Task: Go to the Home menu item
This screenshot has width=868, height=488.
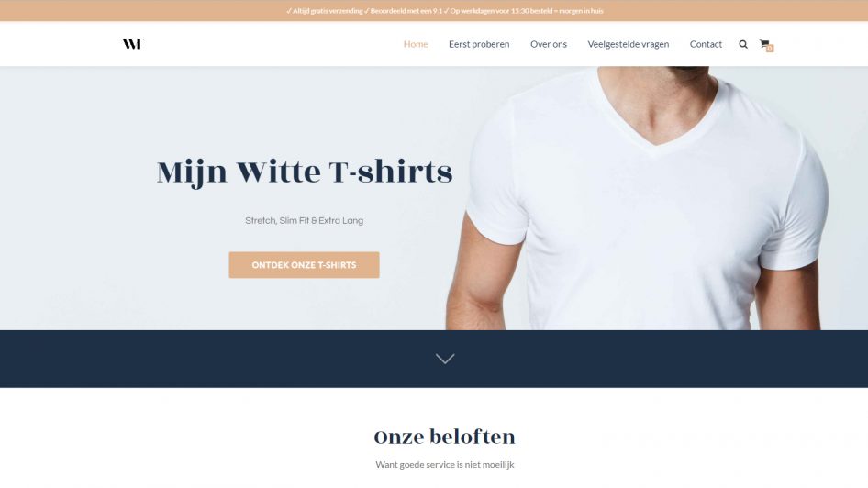Action: pos(416,44)
